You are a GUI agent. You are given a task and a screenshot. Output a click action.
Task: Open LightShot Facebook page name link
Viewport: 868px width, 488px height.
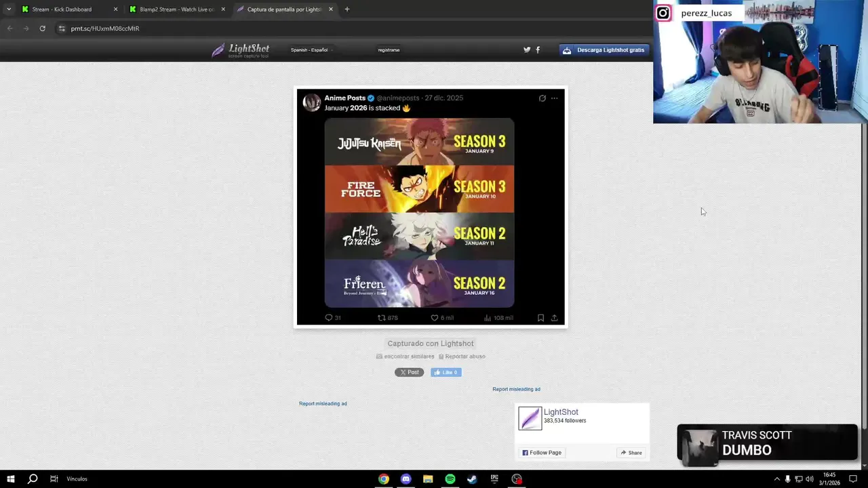coord(561,412)
